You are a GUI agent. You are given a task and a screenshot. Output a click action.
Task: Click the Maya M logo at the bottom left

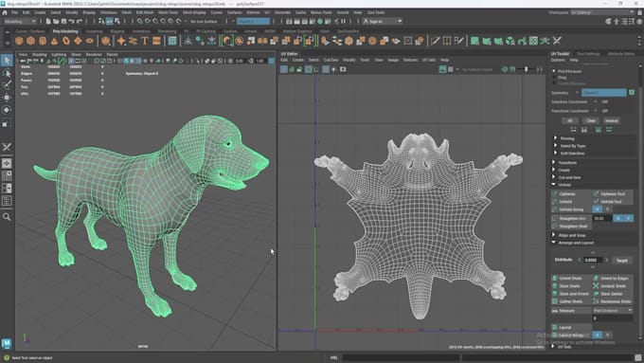[x=7, y=343]
